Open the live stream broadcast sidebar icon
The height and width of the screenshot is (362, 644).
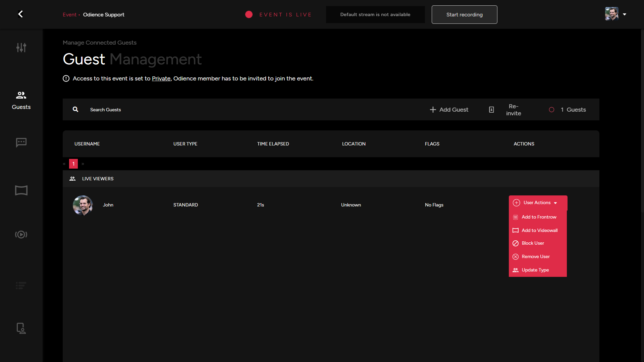coord(21,235)
